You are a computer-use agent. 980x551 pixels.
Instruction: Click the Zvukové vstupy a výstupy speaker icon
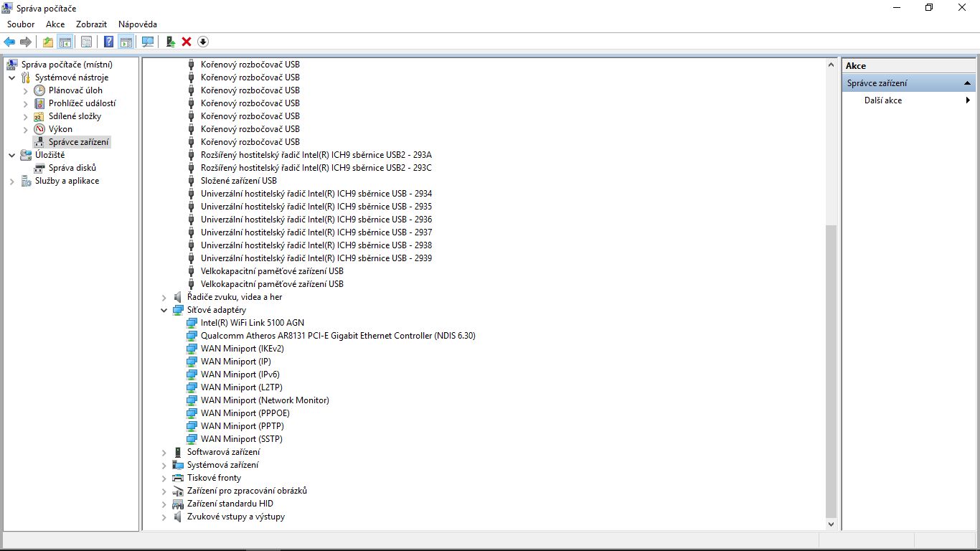tap(178, 517)
